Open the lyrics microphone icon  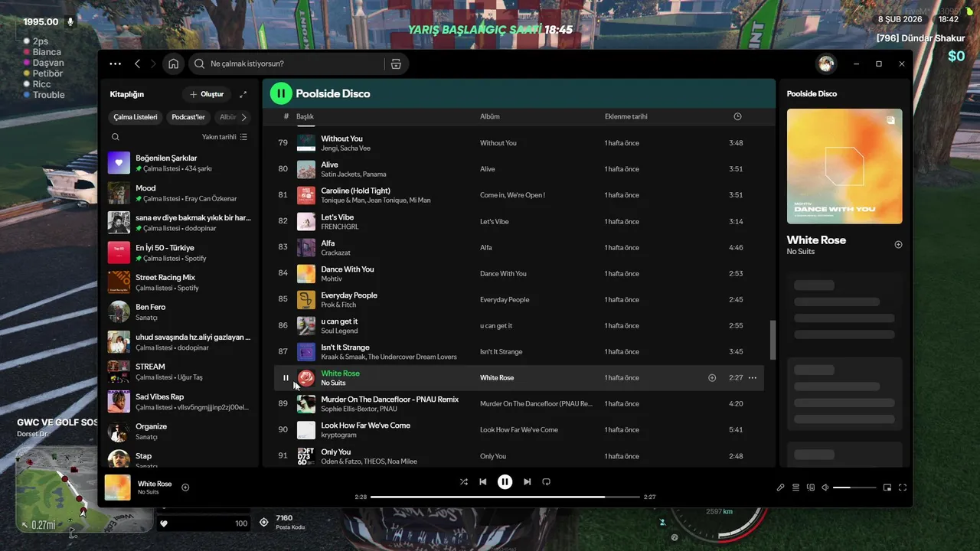[781, 487]
